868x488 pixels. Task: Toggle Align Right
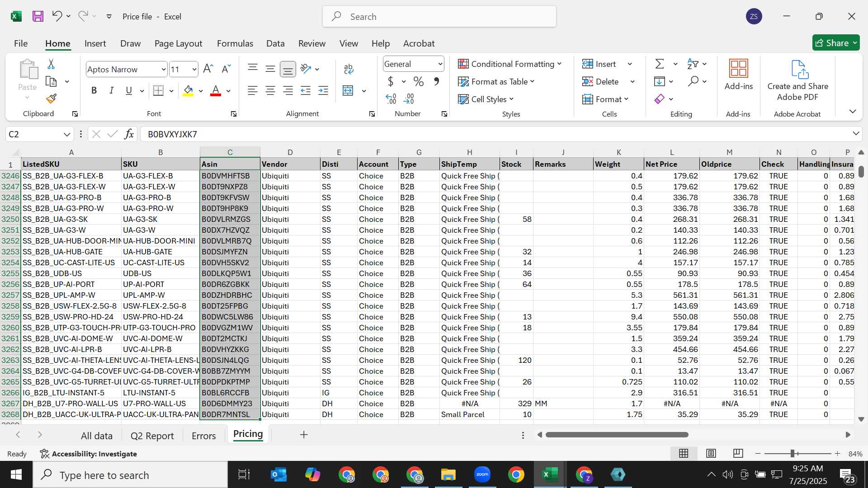click(288, 91)
